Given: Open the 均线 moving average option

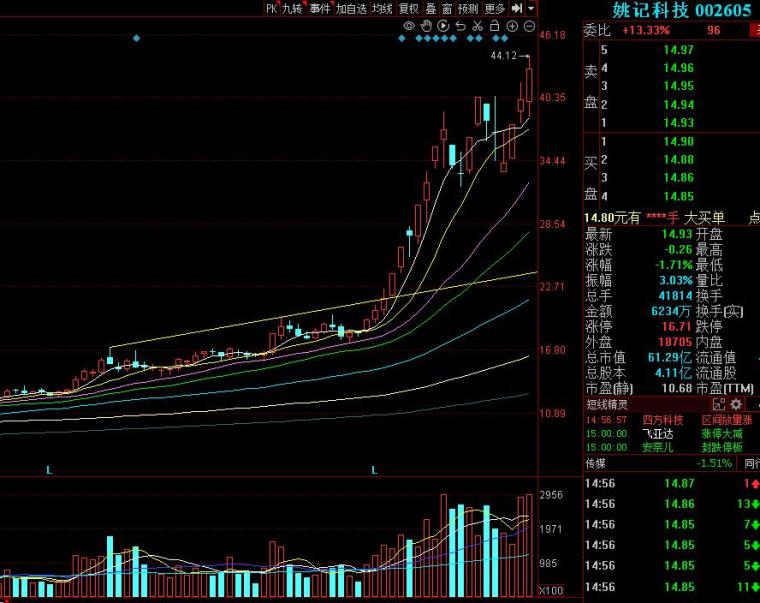Looking at the screenshot, I should coord(382,8).
